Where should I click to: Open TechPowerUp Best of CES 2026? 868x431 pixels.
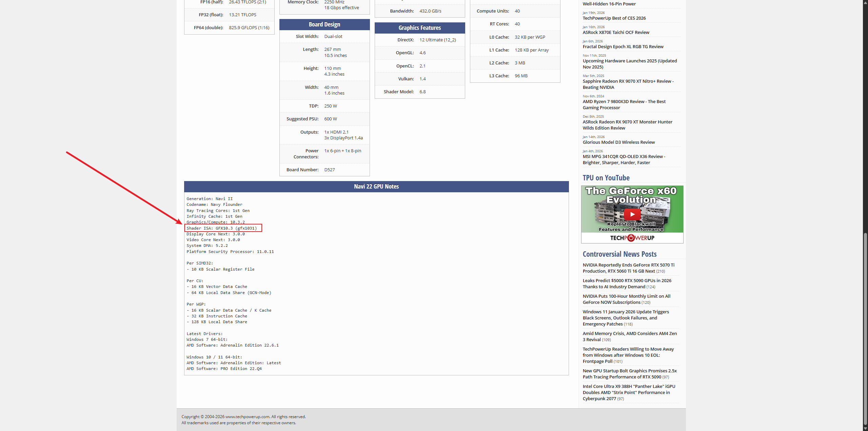click(x=614, y=18)
